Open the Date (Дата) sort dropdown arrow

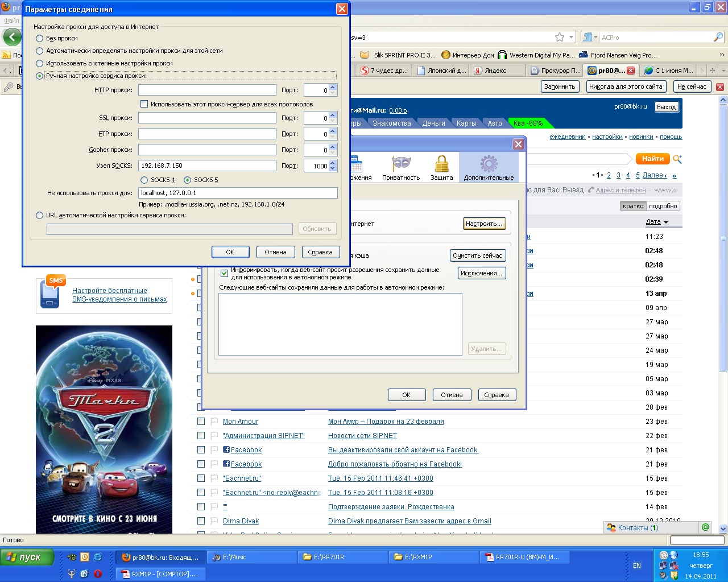coord(666,222)
